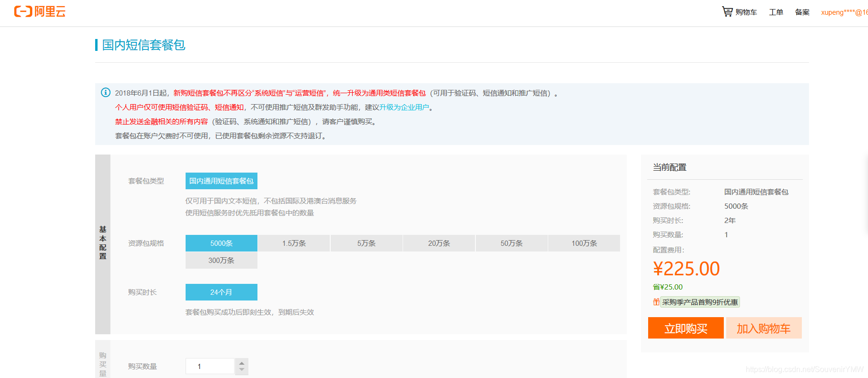Image resolution: width=868 pixels, height=378 pixels.
Task: Click the 国内短信套餐包 page title
Action: click(x=144, y=45)
